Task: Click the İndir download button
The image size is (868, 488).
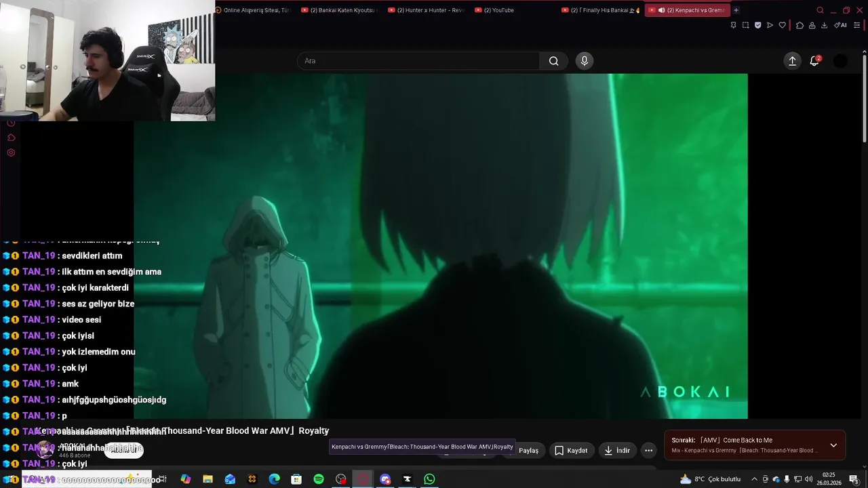Action: (617, 451)
